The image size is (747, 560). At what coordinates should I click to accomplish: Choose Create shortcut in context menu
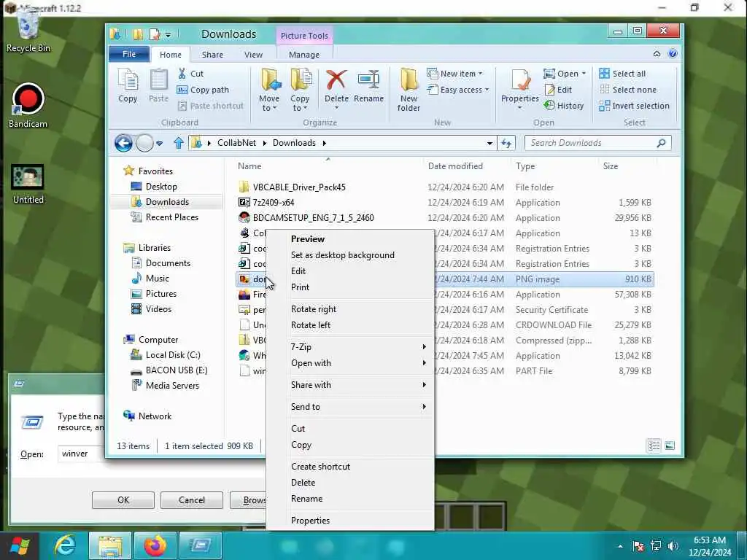321,467
